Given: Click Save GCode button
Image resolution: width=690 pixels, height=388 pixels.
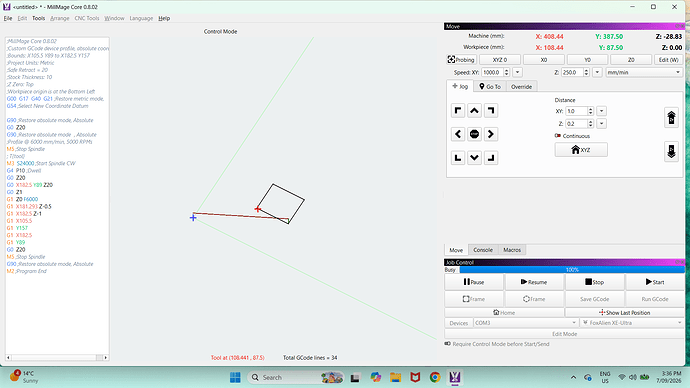Looking at the screenshot, I should pos(595,299).
